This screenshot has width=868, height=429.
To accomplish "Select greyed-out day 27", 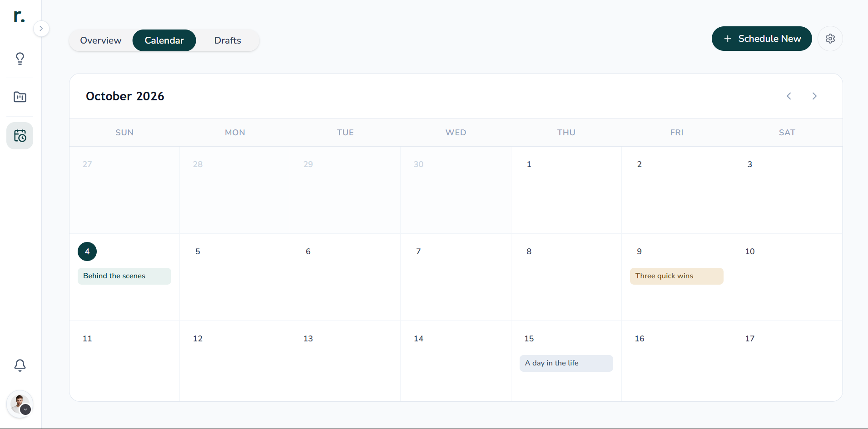I will [87, 164].
